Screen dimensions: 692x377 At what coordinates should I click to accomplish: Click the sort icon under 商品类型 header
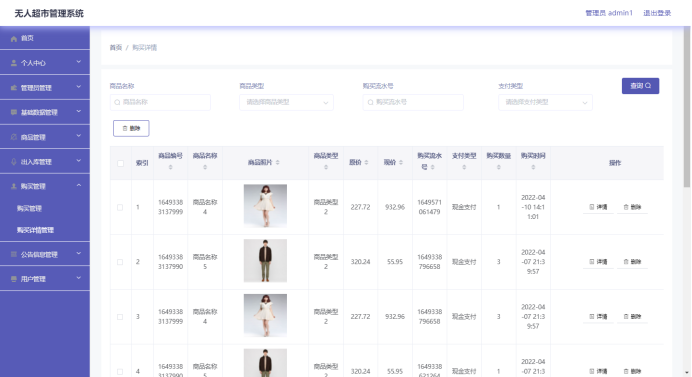click(x=326, y=167)
